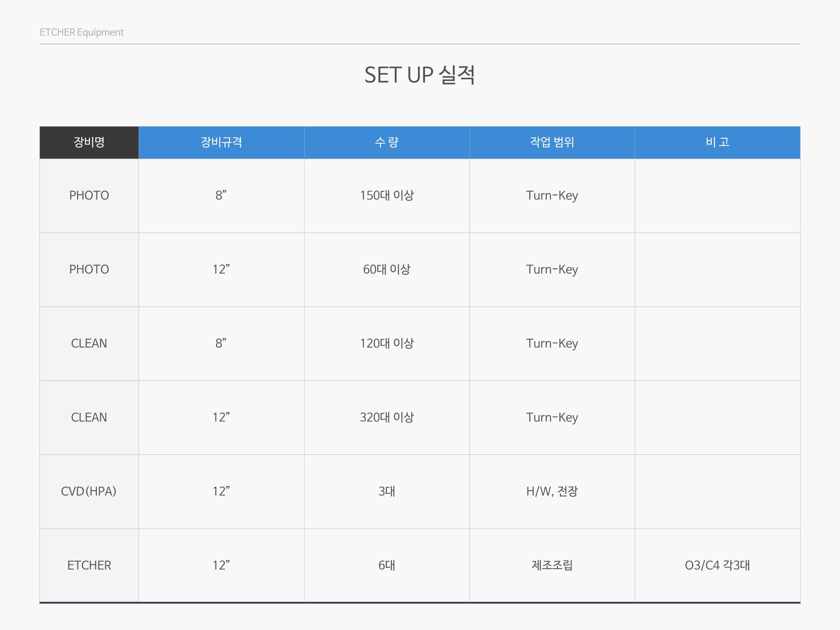
Task: Select the 장비규격 column header
Action: pyautogui.click(x=221, y=142)
